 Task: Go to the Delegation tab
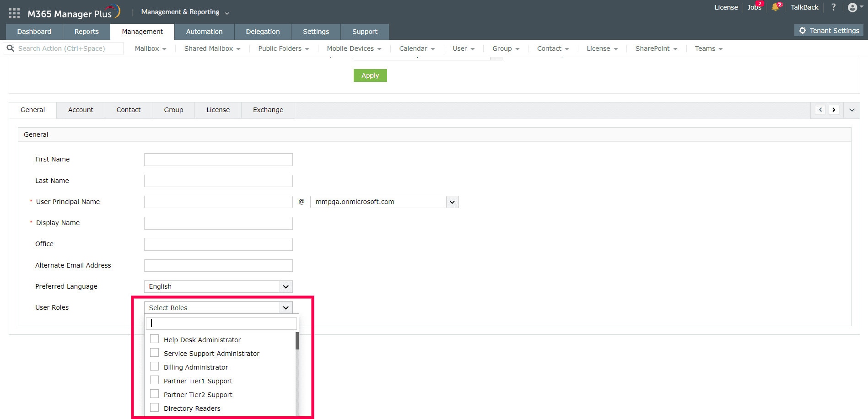click(x=263, y=32)
